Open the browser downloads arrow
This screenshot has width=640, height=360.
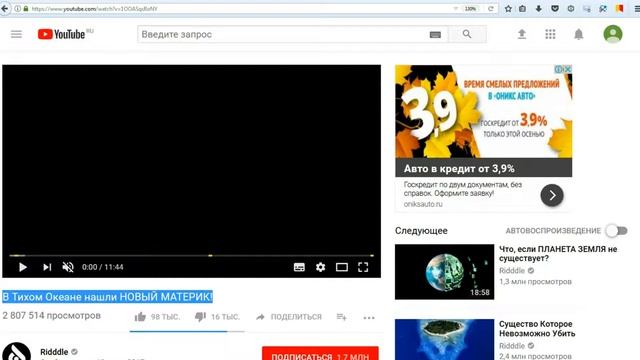539,9
